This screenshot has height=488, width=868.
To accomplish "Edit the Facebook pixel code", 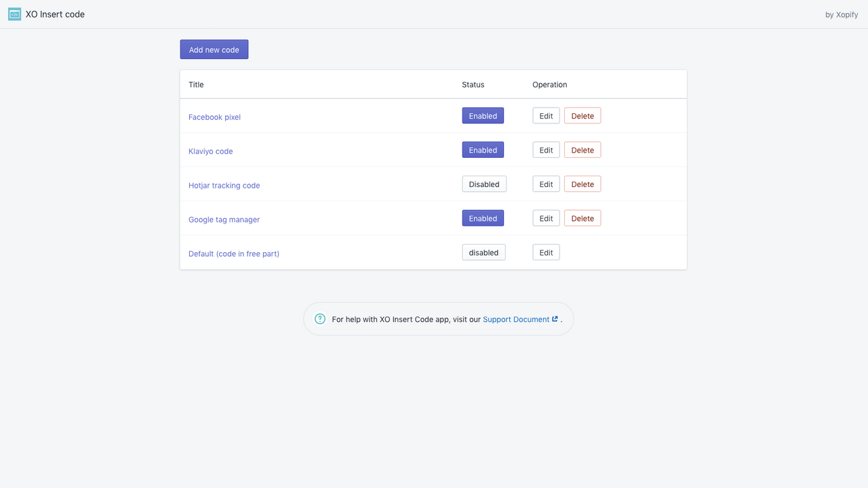I will 546,116.
